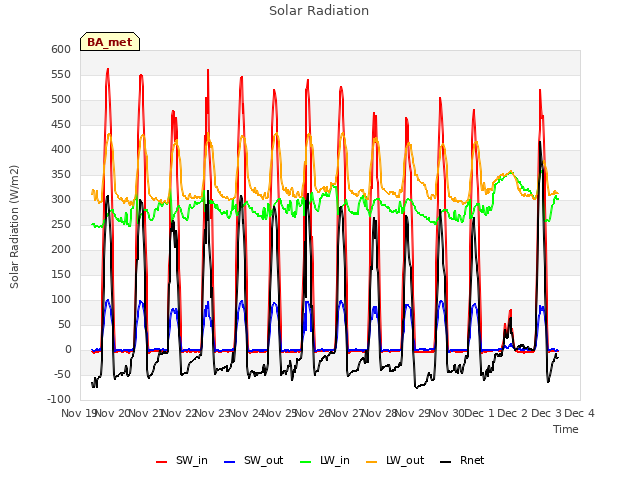
Task: Click the orange LW_out legend marker
Action: pyautogui.click(x=372, y=462)
